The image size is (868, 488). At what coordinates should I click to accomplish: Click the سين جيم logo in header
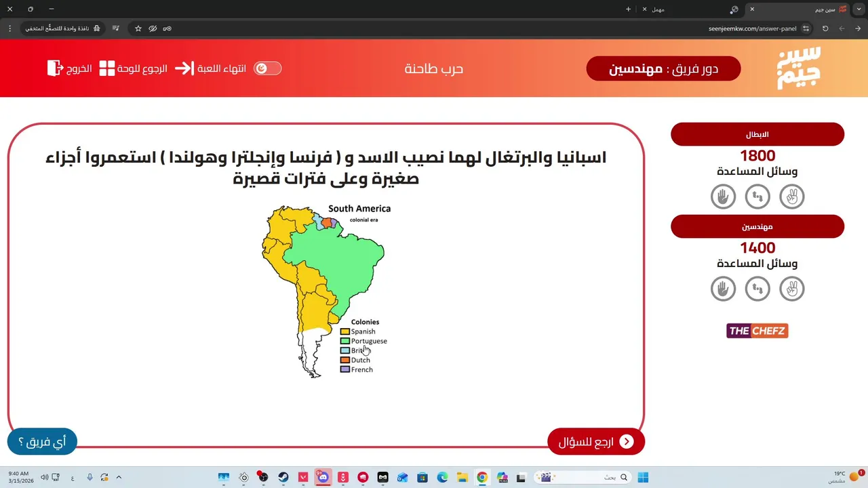tap(799, 68)
